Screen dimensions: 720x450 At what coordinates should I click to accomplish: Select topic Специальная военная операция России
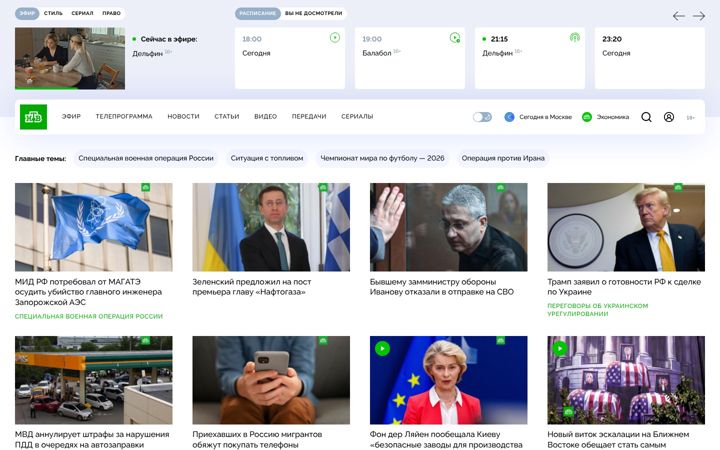tap(146, 158)
